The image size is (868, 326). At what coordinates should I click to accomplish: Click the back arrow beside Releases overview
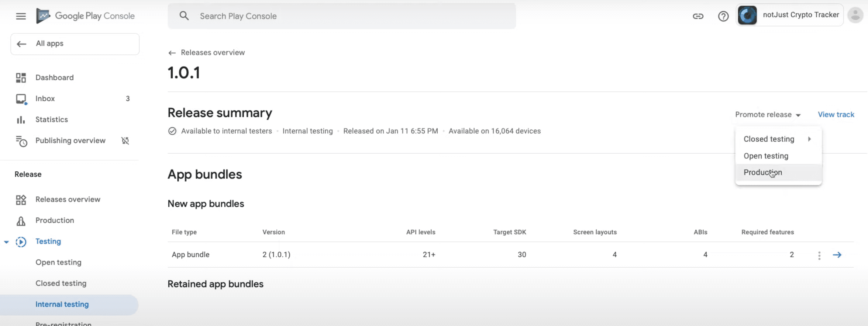click(x=172, y=53)
